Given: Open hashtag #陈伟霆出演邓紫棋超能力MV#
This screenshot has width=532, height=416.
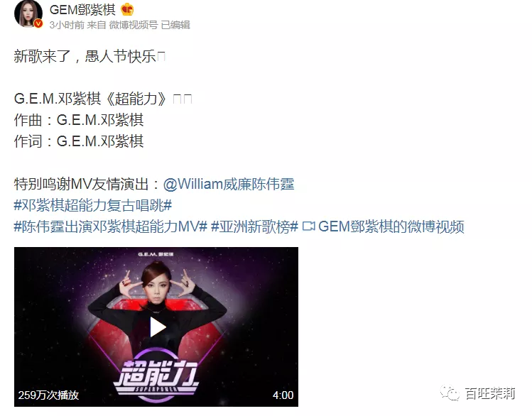Looking at the screenshot, I should [x=111, y=227].
